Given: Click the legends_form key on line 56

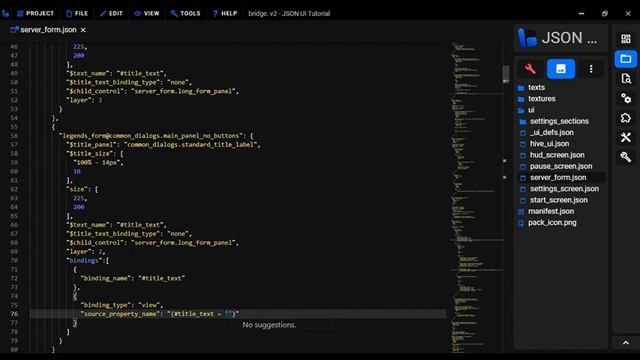Looking at the screenshot, I should pos(152,136).
